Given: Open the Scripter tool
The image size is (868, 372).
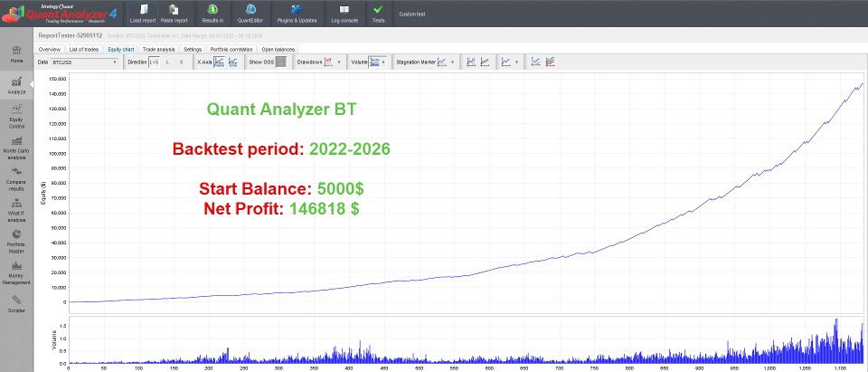Looking at the screenshot, I should pyautogui.click(x=16, y=304).
